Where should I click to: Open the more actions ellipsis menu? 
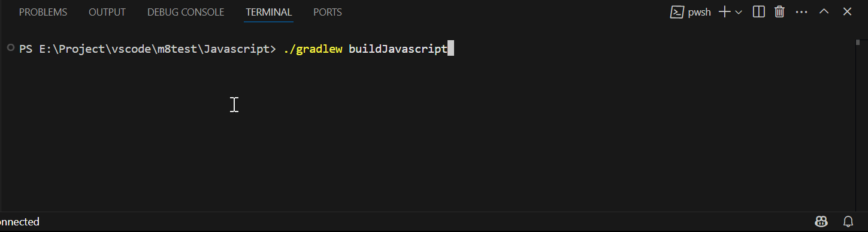pos(802,12)
